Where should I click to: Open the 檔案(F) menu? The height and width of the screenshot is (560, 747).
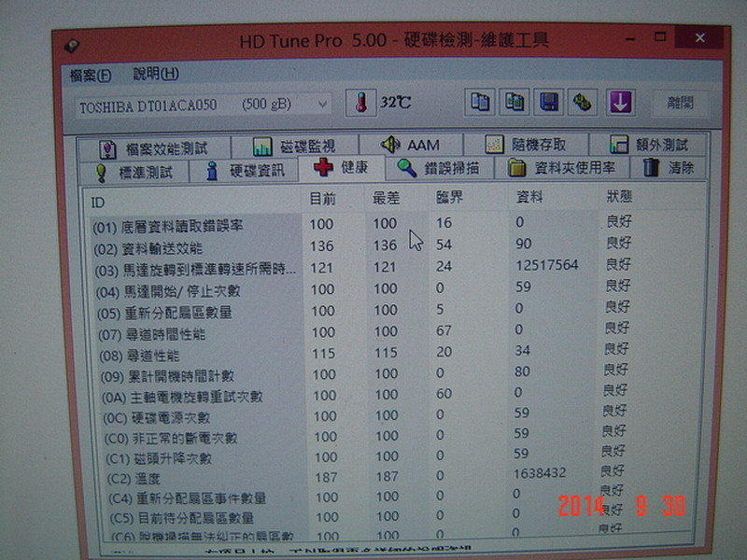(91, 76)
